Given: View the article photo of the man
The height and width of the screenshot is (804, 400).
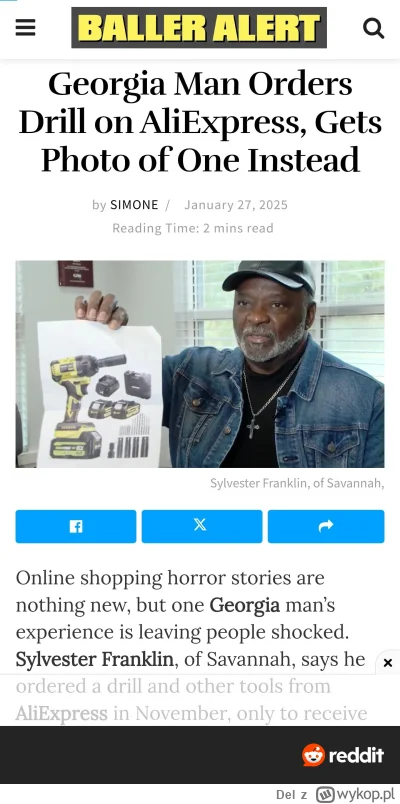Looking at the screenshot, I should [200, 364].
